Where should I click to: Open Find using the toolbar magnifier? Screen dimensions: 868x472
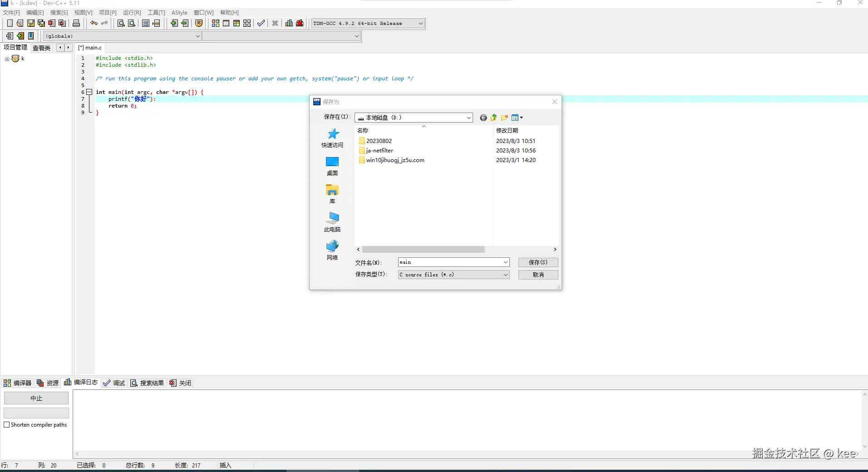[x=121, y=23]
